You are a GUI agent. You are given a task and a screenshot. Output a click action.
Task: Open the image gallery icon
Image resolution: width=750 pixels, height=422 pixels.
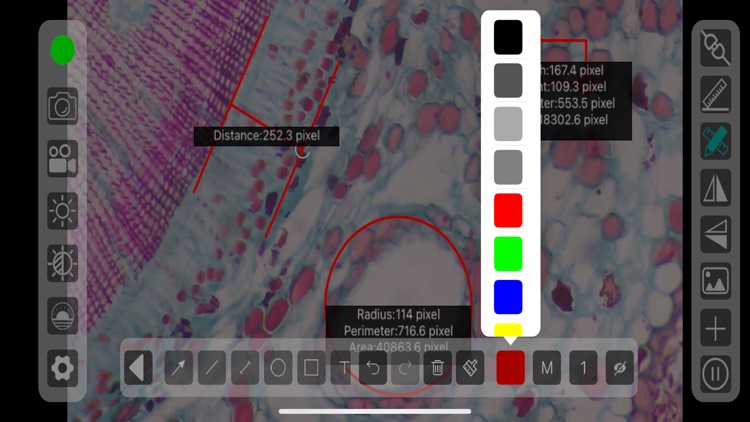[716, 281]
